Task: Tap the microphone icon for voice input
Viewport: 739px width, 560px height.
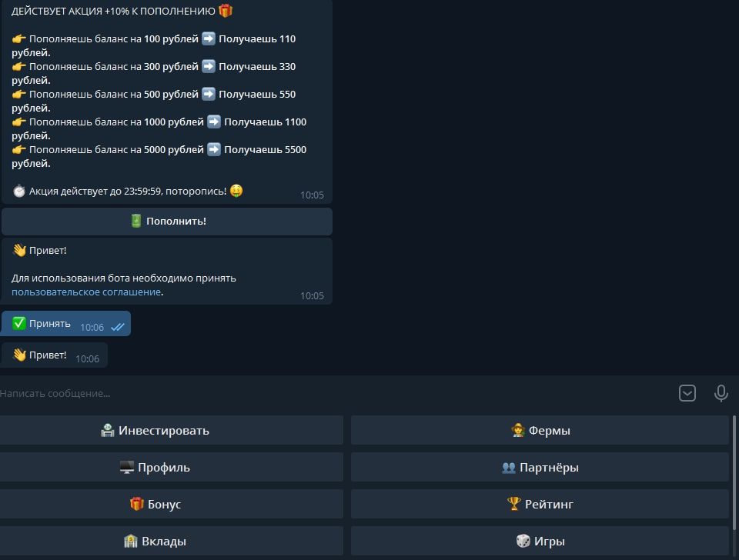Action: (x=721, y=393)
